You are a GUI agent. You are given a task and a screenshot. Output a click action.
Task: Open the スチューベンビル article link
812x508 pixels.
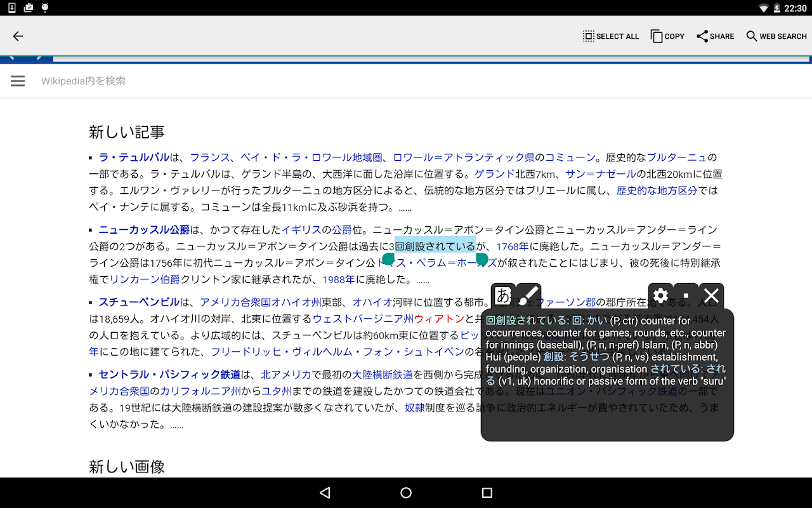139,302
